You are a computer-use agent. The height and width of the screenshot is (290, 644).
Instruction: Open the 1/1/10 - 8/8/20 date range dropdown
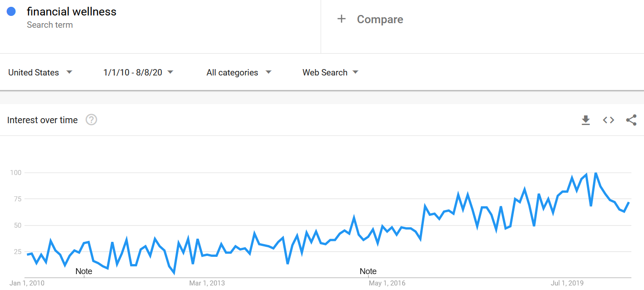pos(138,72)
